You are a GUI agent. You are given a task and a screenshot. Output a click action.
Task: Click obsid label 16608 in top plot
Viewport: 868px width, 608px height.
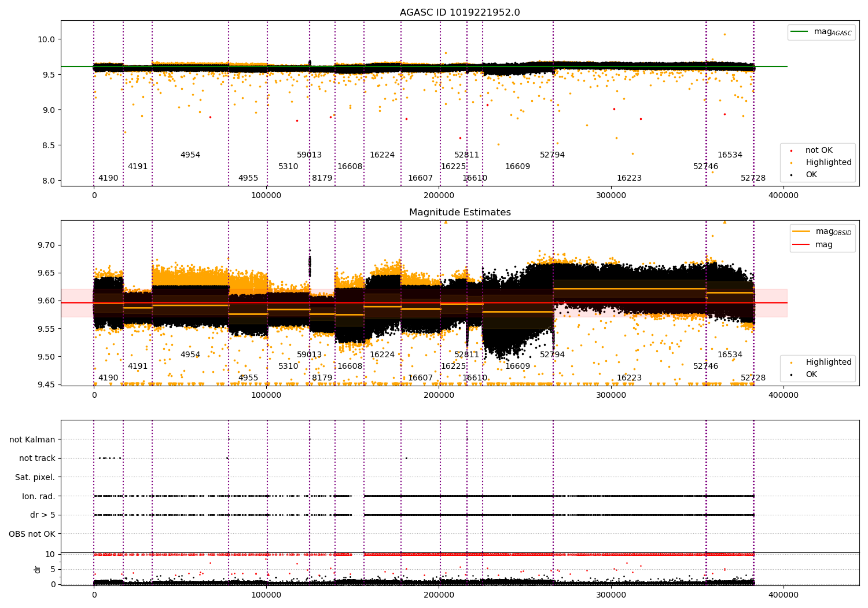[350, 167]
